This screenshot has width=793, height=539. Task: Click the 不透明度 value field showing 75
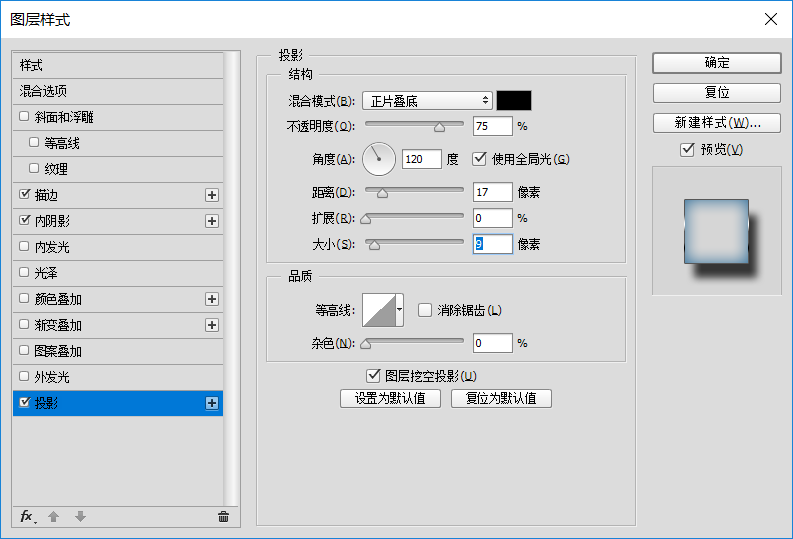[493, 126]
